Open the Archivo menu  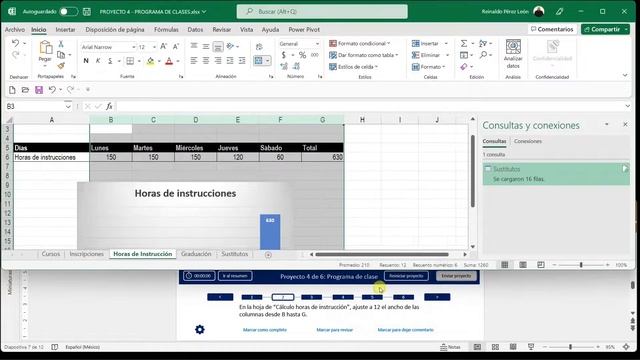(x=15, y=29)
